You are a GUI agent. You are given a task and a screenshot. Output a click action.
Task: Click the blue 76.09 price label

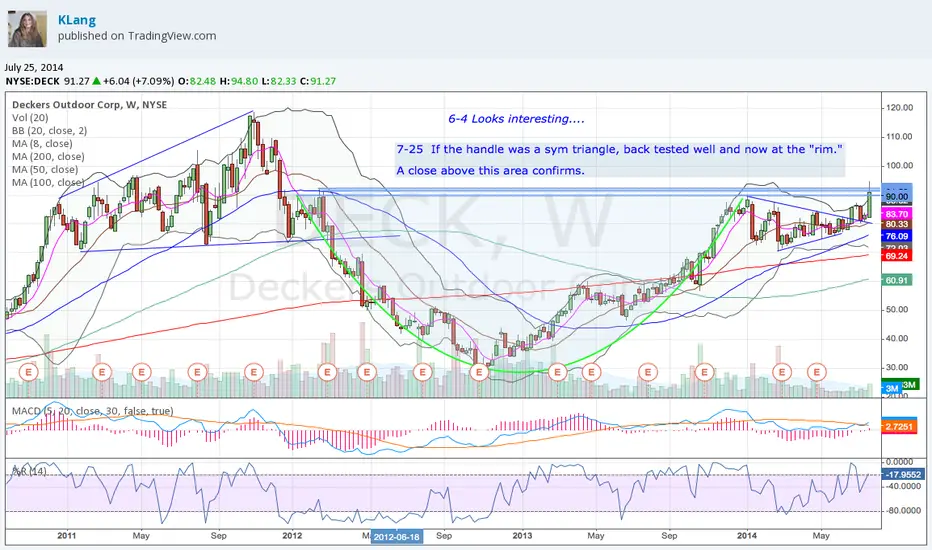(896, 236)
